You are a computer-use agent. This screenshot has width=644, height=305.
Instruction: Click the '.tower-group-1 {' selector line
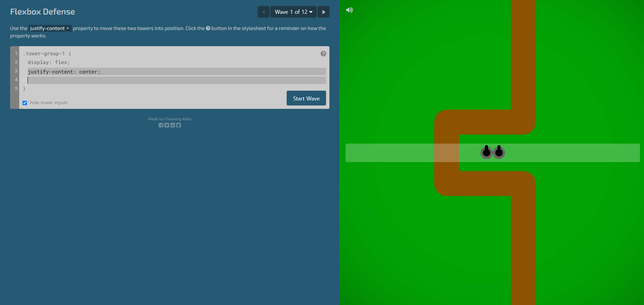pos(47,54)
